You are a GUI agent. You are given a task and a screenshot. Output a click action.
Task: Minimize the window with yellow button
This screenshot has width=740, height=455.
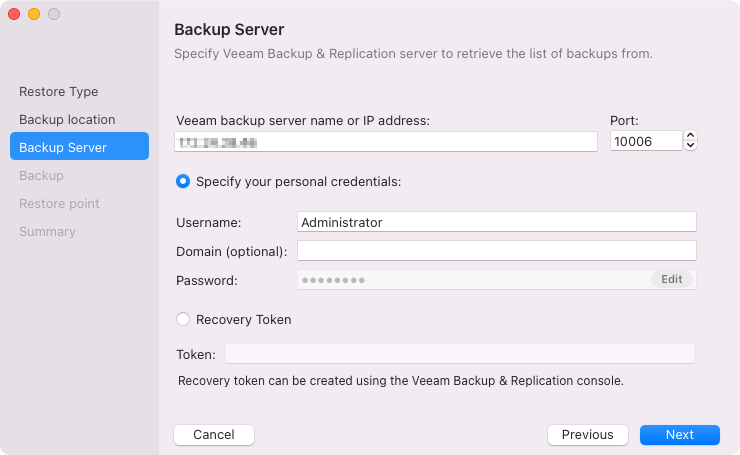click(34, 14)
